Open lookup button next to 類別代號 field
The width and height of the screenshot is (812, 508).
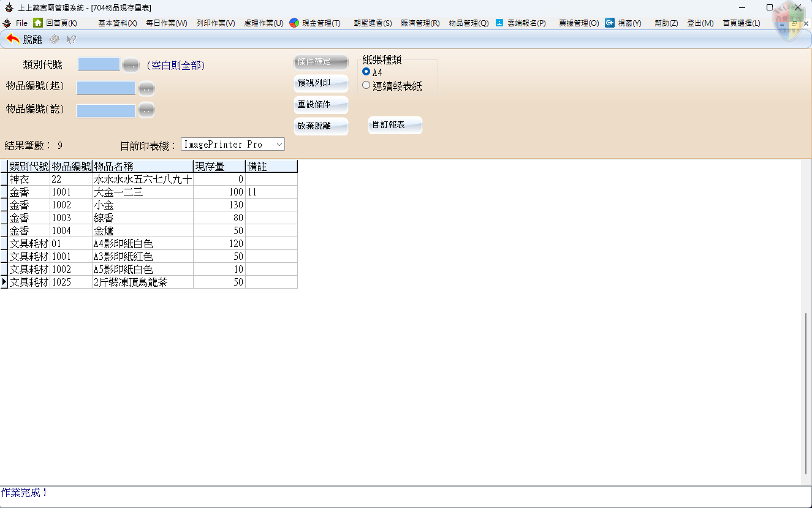click(x=131, y=64)
